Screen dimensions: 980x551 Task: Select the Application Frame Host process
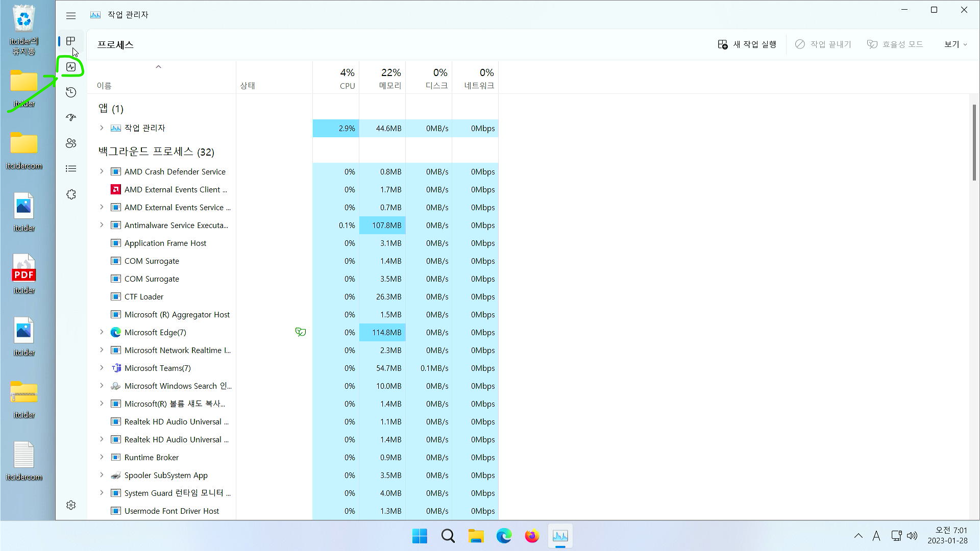tap(165, 243)
